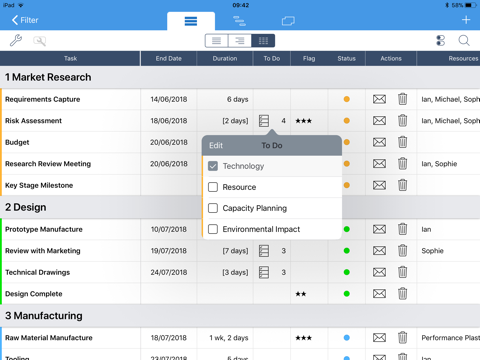Image resolution: width=480 pixels, height=360 pixels.
Task: Check the Resource to-do item
Action: [213, 187]
